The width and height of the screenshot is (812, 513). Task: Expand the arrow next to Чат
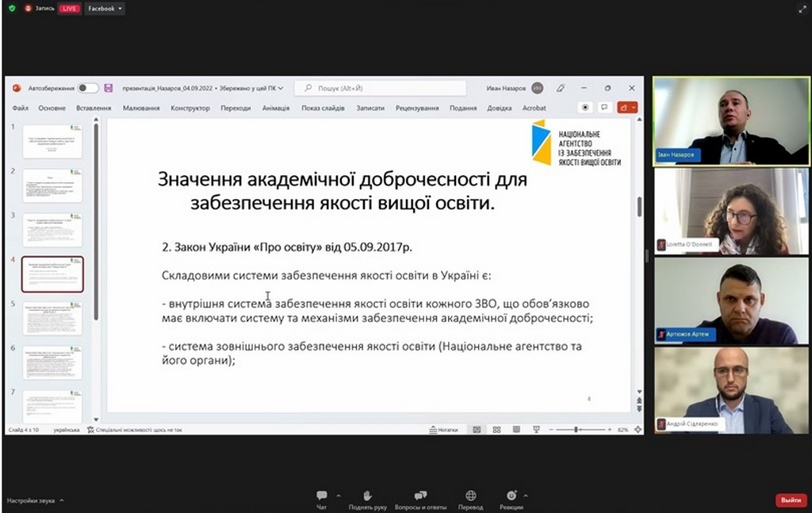tap(339, 496)
